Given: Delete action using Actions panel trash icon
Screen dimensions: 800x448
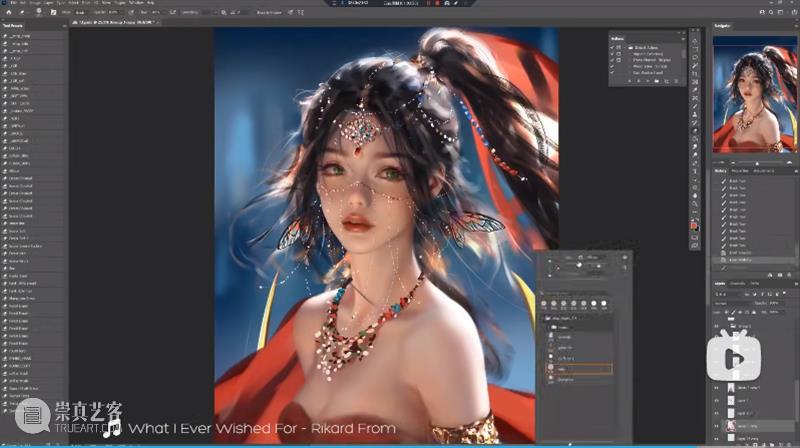Looking at the screenshot, I should click(676, 81).
